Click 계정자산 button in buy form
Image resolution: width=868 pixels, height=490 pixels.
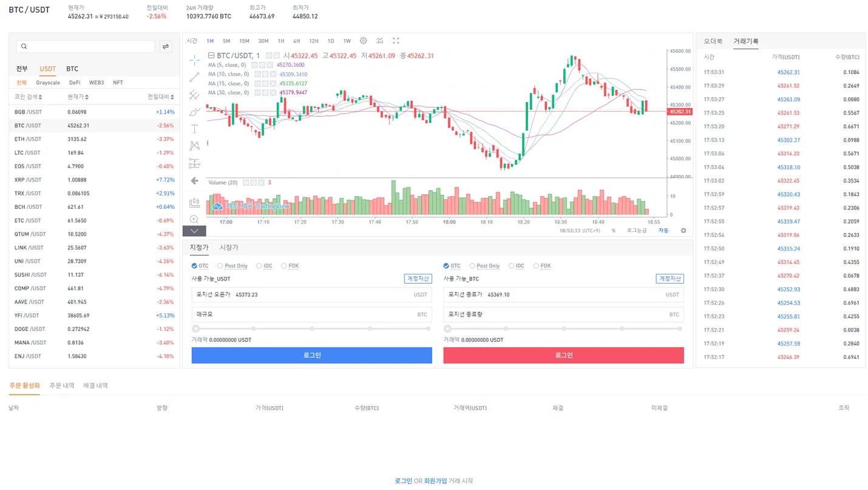[x=418, y=279]
